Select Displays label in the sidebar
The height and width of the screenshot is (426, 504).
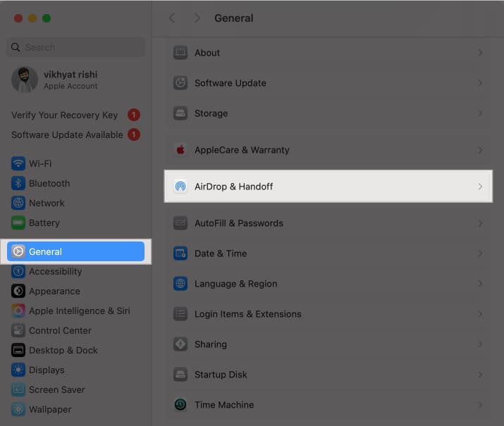coord(47,370)
